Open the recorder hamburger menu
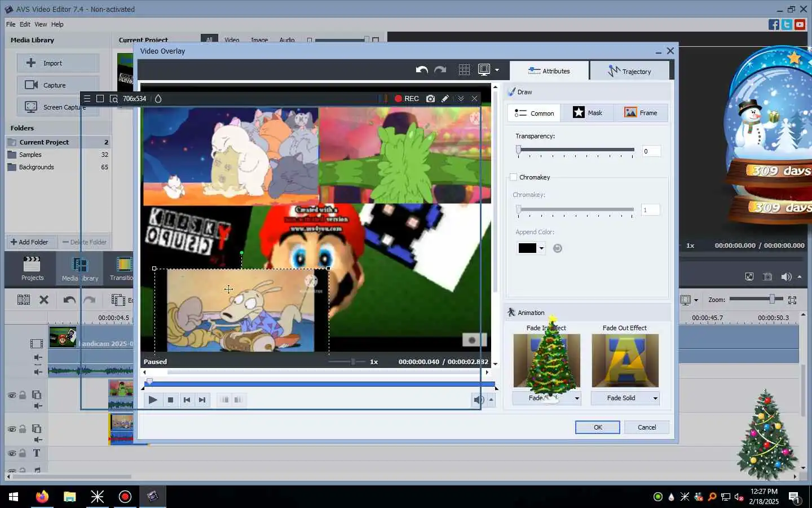Screen dimensions: 812x508 87,98
